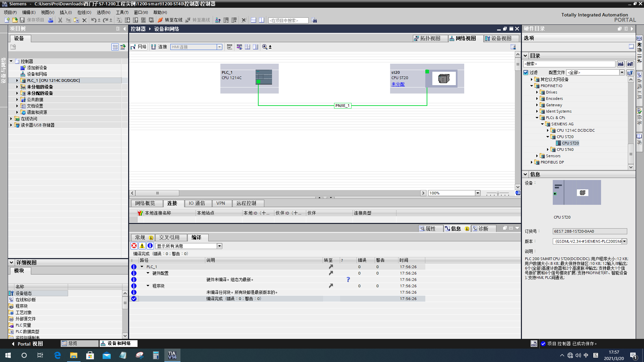Click the zoom slider beside the 100% box
This screenshot has height=362, width=644.
[x=498, y=193]
